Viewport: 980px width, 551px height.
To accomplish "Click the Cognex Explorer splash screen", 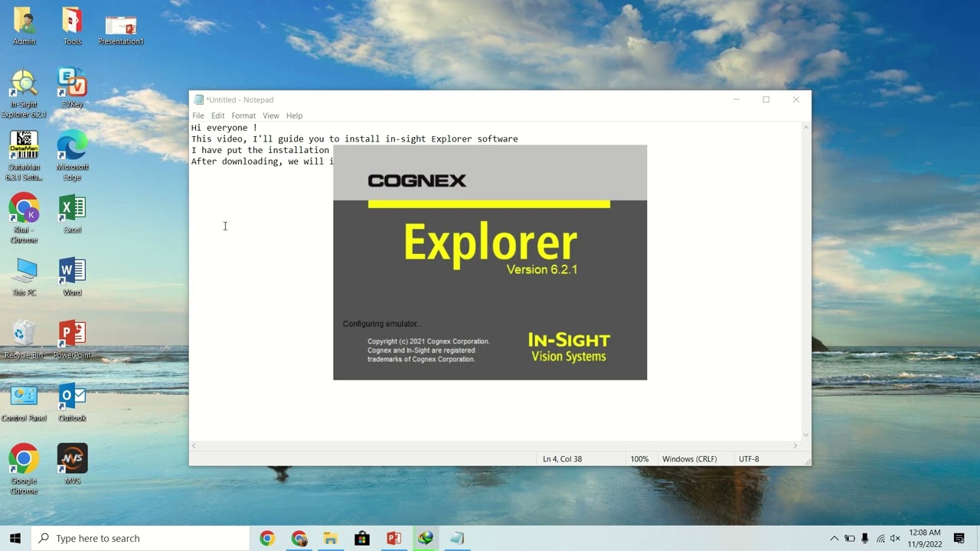I will [490, 262].
